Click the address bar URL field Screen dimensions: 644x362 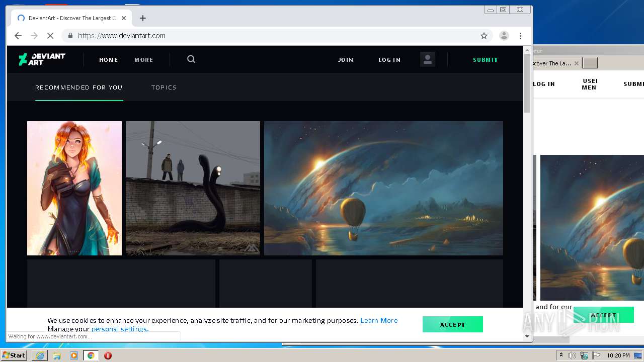[x=277, y=36]
